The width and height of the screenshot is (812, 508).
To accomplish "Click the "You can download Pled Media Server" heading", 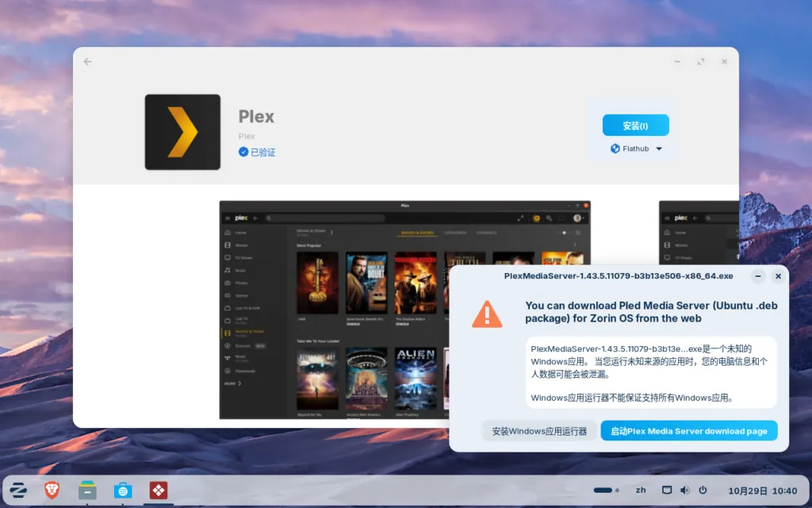I will tap(652, 312).
